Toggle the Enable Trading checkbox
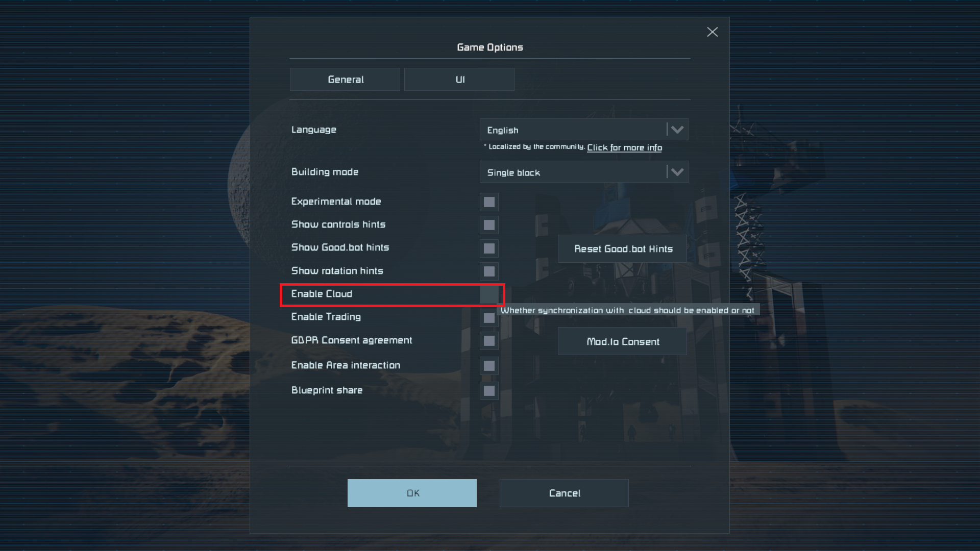The height and width of the screenshot is (551, 980). pos(489,318)
